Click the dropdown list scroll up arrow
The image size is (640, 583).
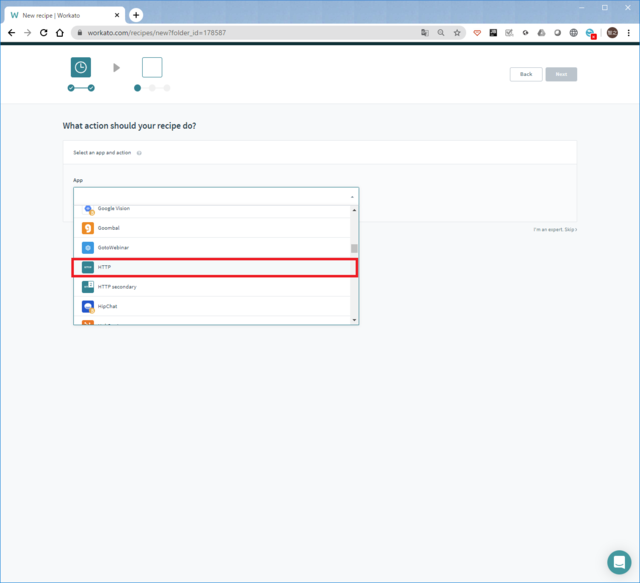pyautogui.click(x=354, y=210)
